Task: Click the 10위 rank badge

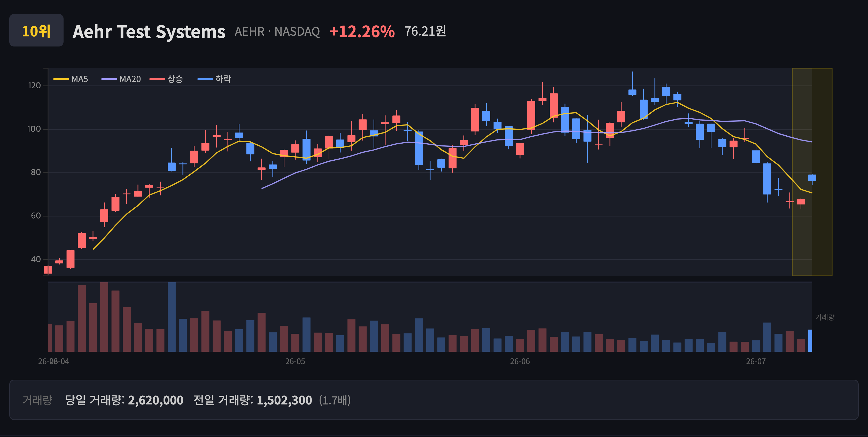Action: tap(36, 30)
